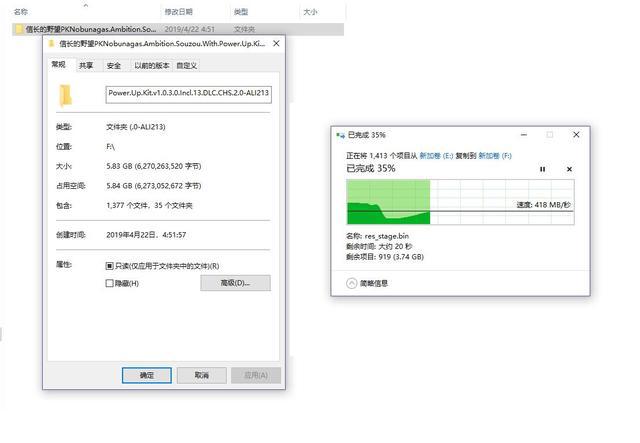Click the 速度: 418 MB/秒 speed label

point(543,205)
